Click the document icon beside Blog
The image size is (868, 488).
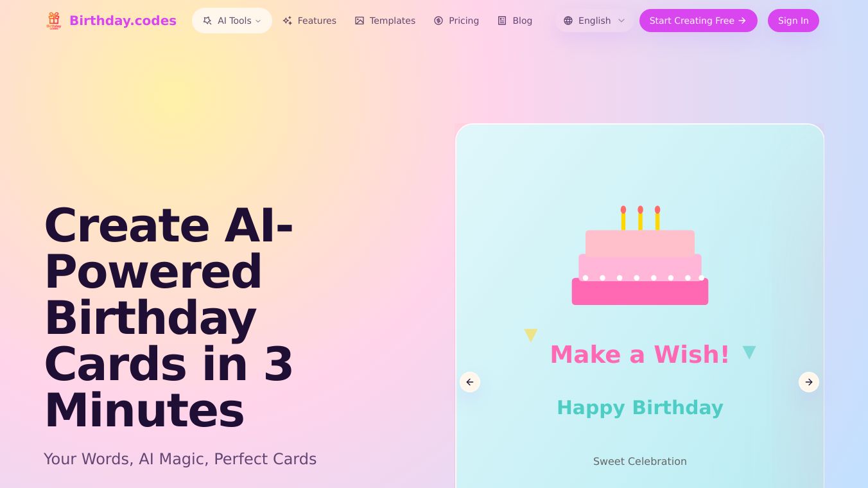[502, 21]
